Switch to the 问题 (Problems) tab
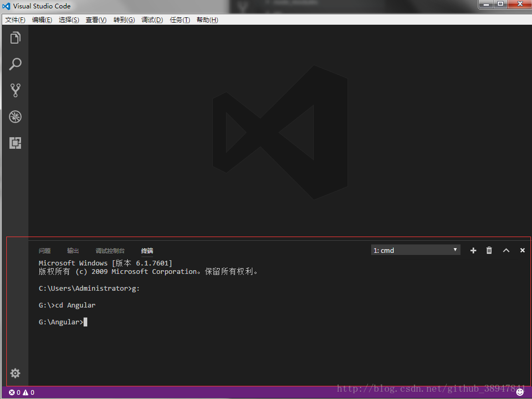 (45, 251)
